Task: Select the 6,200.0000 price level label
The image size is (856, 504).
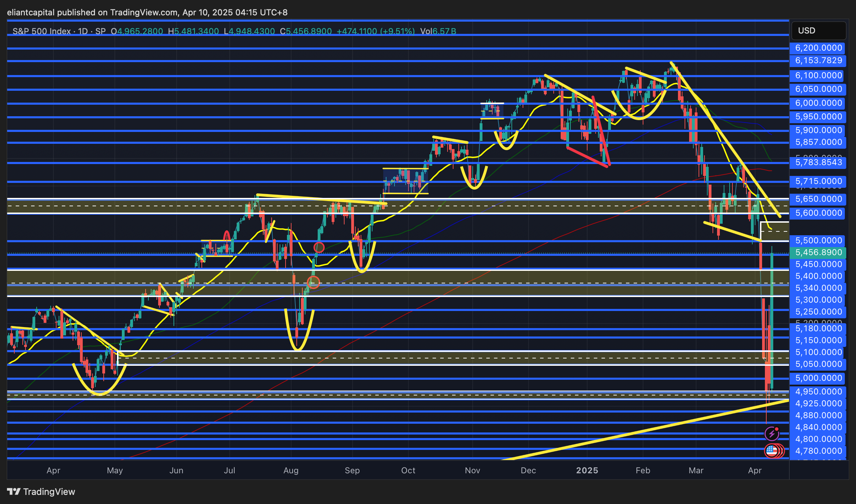Action: [x=818, y=48]
